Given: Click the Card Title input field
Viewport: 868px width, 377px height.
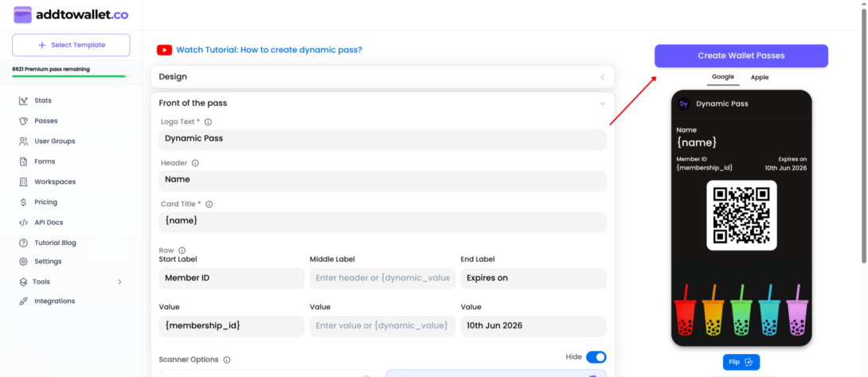Looking at the screenshot, I should [x=382, y=222].
